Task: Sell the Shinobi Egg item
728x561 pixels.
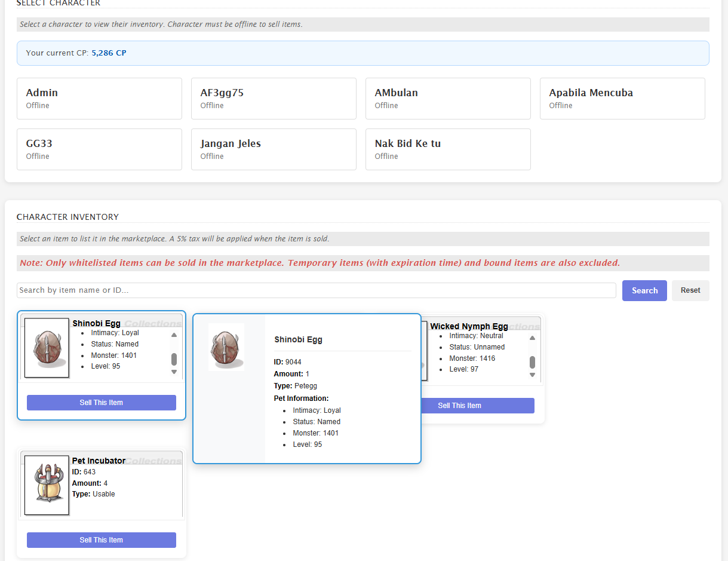Action: [x=102, y=403]
